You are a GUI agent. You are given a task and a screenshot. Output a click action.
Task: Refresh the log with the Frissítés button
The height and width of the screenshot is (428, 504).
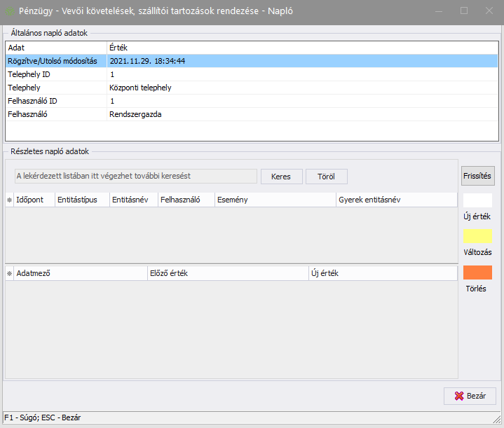477,176
